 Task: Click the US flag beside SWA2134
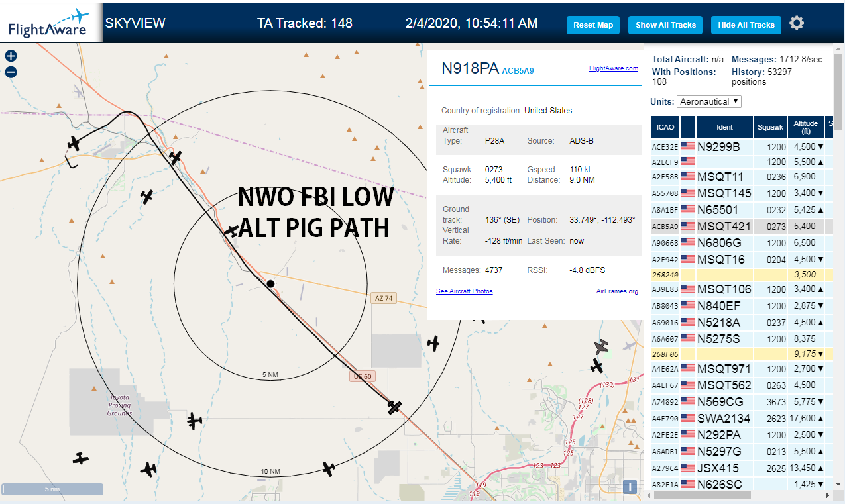click(x=687, y=419)
